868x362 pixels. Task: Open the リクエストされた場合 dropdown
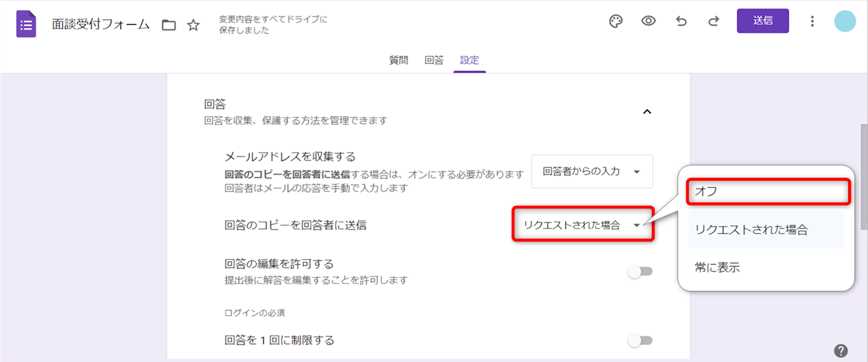tap(583, 225)
